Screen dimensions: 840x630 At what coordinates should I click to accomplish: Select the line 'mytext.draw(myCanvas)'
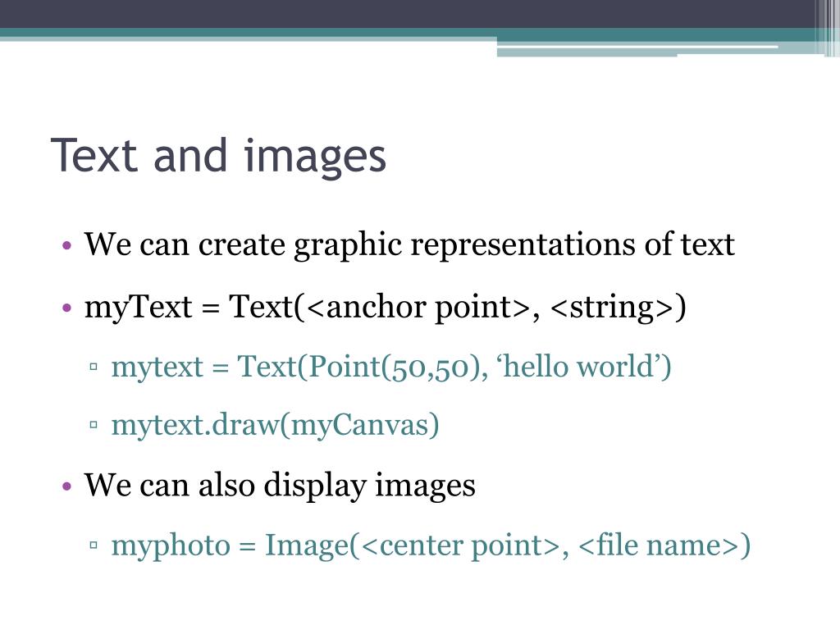(276, 426)
